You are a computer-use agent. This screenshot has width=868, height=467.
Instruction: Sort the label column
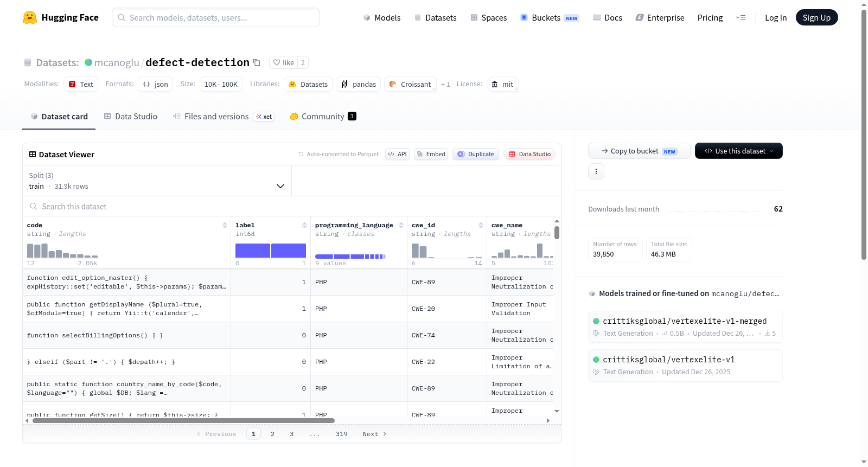point(304,225)
